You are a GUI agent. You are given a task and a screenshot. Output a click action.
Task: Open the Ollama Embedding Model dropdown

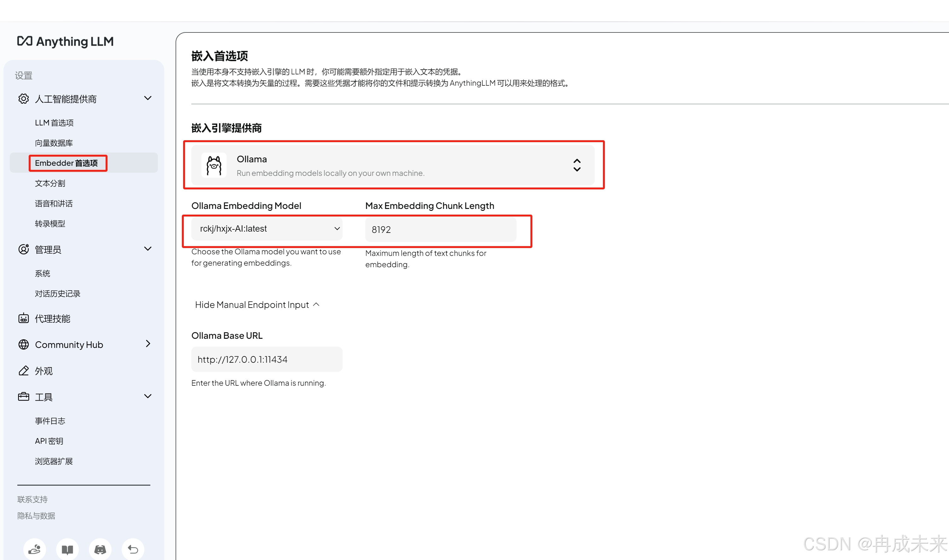(x=267, y=229)
